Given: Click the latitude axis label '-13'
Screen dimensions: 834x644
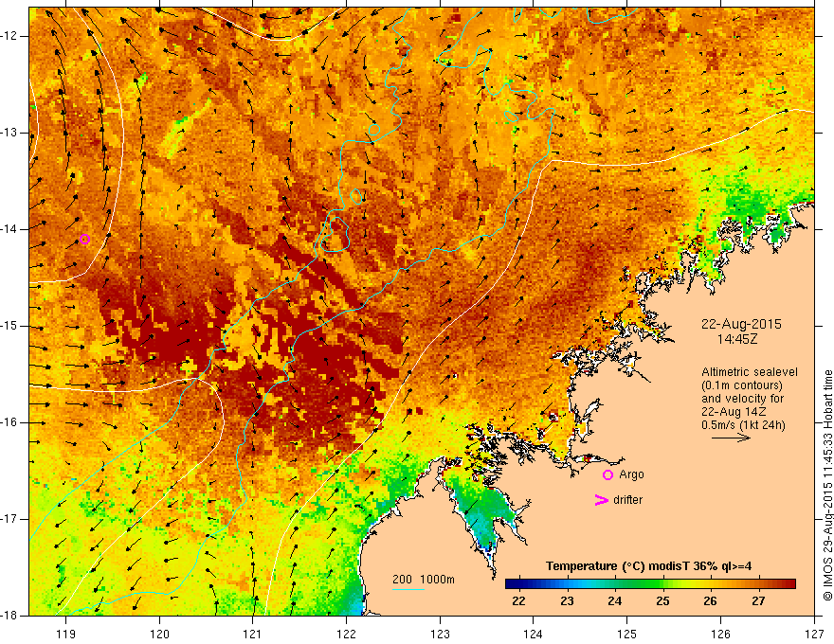Looking at the screenshot, I should 9,133.
